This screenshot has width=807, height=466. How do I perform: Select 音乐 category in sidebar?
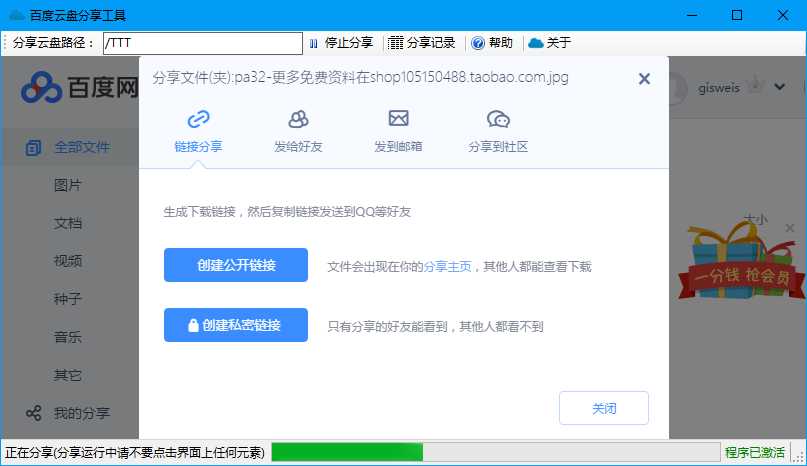click(x=68, y=337)
